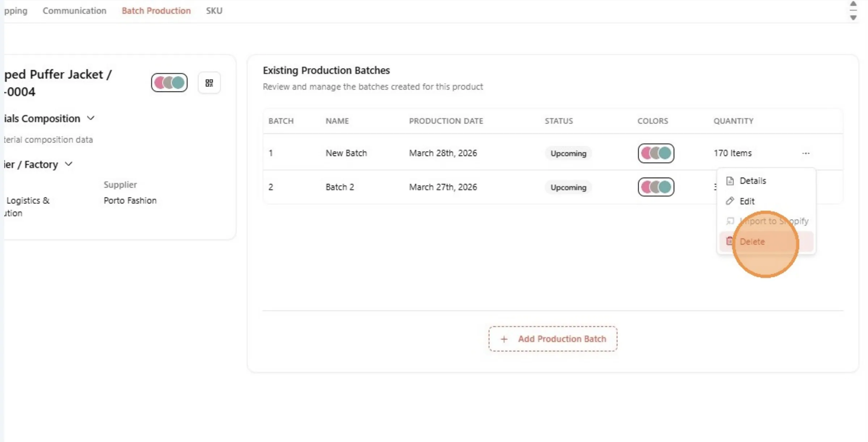The image size is (868, 442).
Task: Click the Upcoming status badge for New Batch
Action: tap(568, 153)
